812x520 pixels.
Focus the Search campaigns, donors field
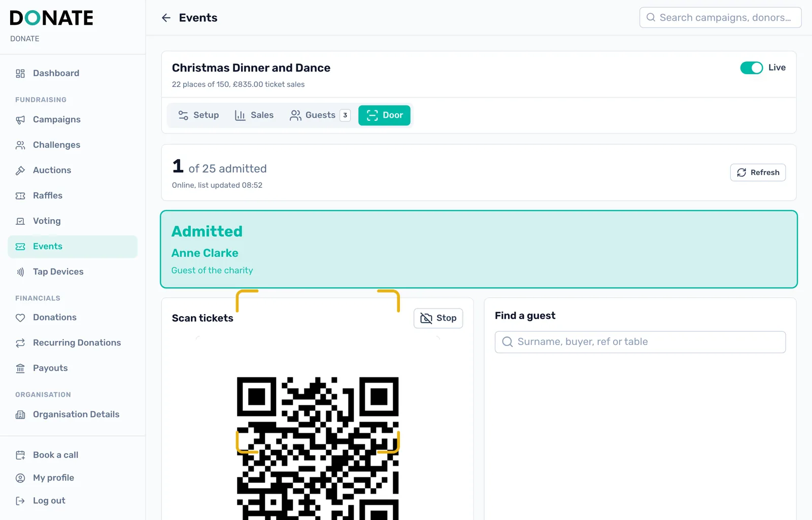[720, 18]
